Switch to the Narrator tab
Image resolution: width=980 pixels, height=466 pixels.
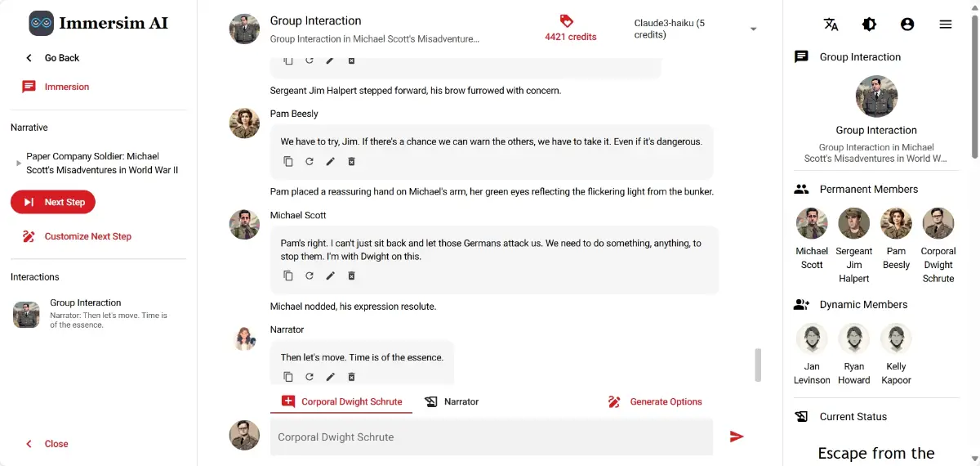(452, 401)
